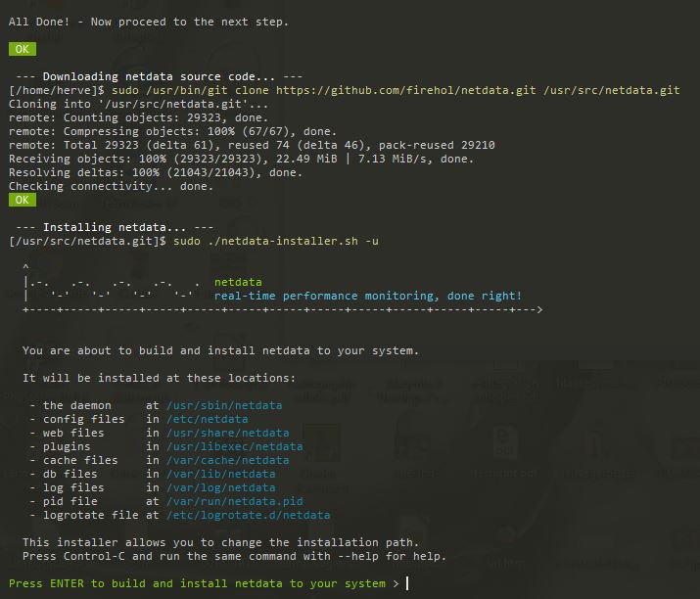The image size is (700, 599).
Task: Click 'Cloning into /usr/src/netdata.git' line
Action: click(x=138, y=104)
